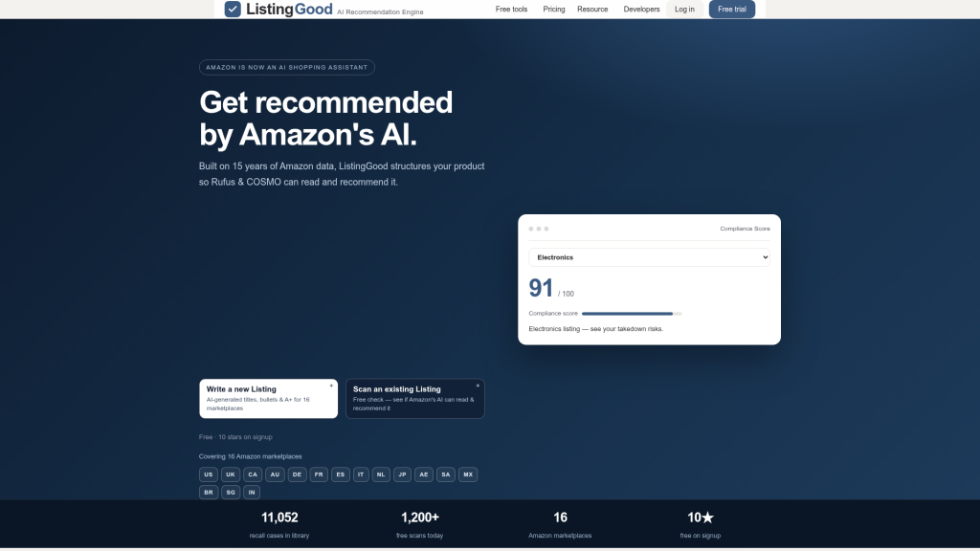Viewport: 980px width, 551px height.
Task: Select the ES marketplace chip
Action: 341,474
